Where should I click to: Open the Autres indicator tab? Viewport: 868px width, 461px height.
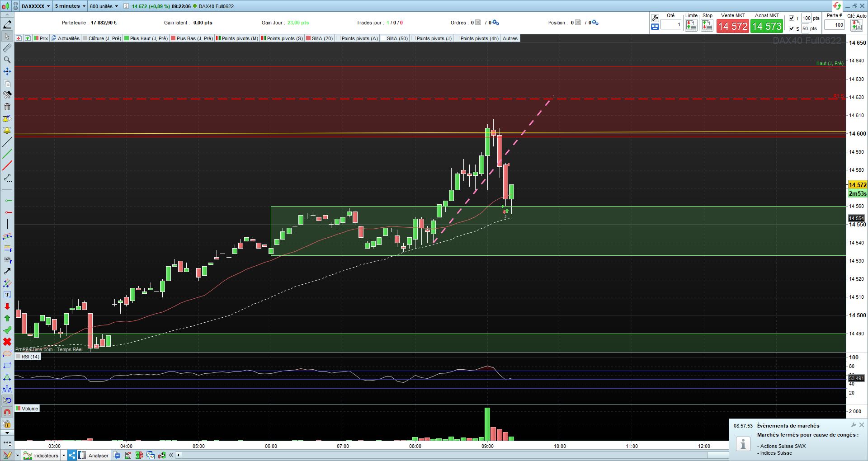point(510,38)
